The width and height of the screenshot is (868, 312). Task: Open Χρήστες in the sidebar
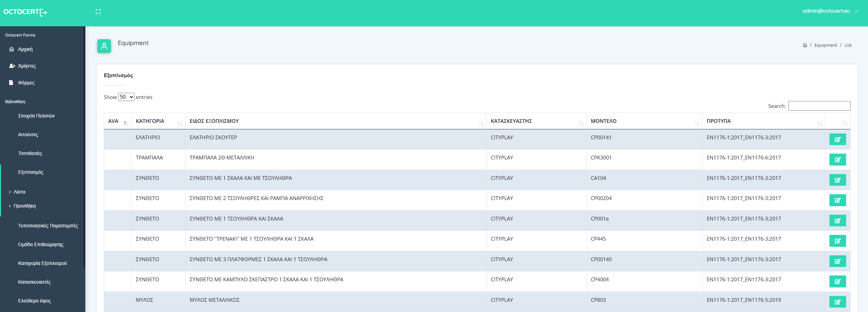[27, 66]
